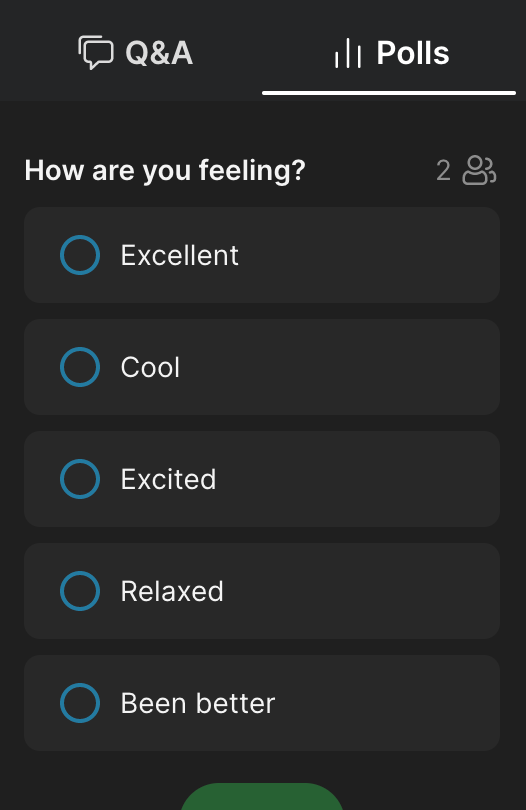Switch to the Q&A tab label
The width and height of the screenshot is (526, 810).
159,53
